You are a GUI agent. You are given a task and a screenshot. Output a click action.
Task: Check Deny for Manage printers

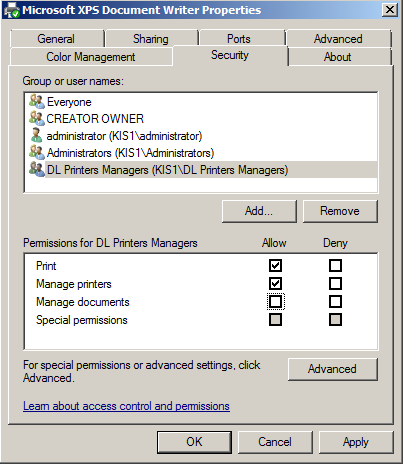pyautogui.click(x=335, y=284)
